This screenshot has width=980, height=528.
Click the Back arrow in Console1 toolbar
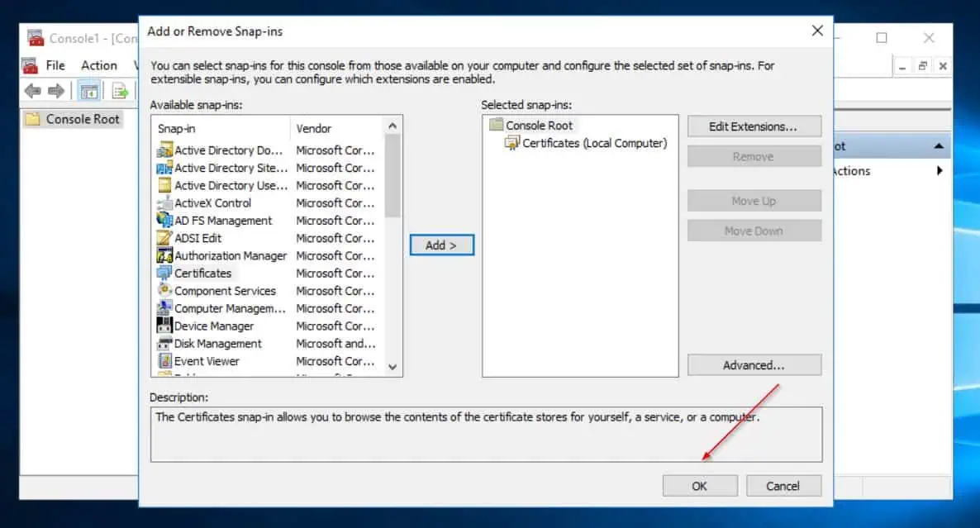coord(32,91)
